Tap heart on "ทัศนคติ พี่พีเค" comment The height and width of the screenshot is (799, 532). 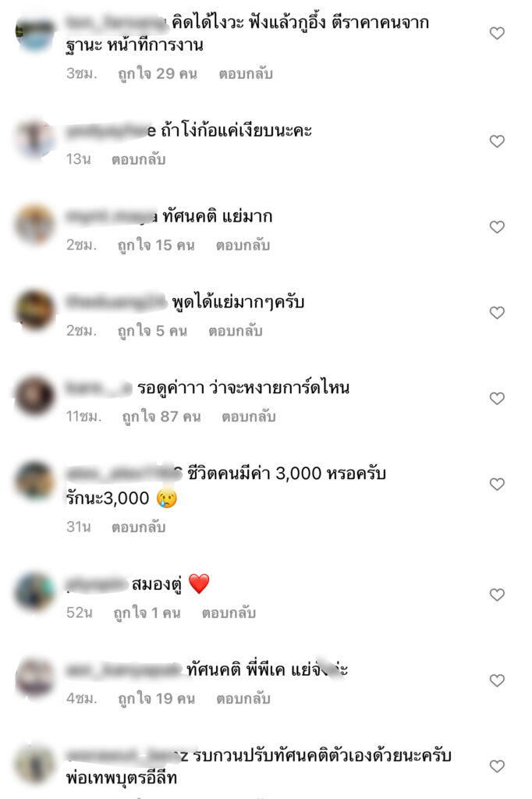(x=497, y=680)
